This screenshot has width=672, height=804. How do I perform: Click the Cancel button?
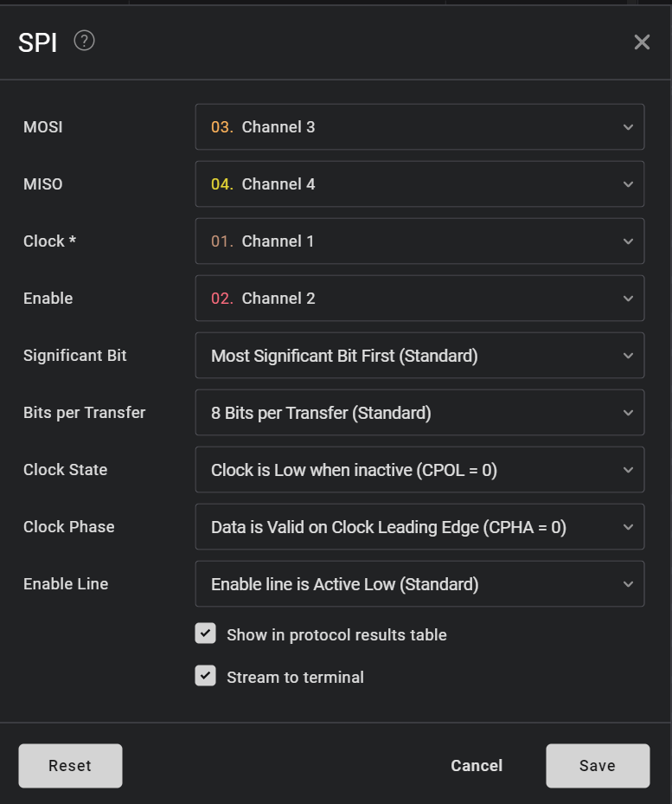point(477,766)
